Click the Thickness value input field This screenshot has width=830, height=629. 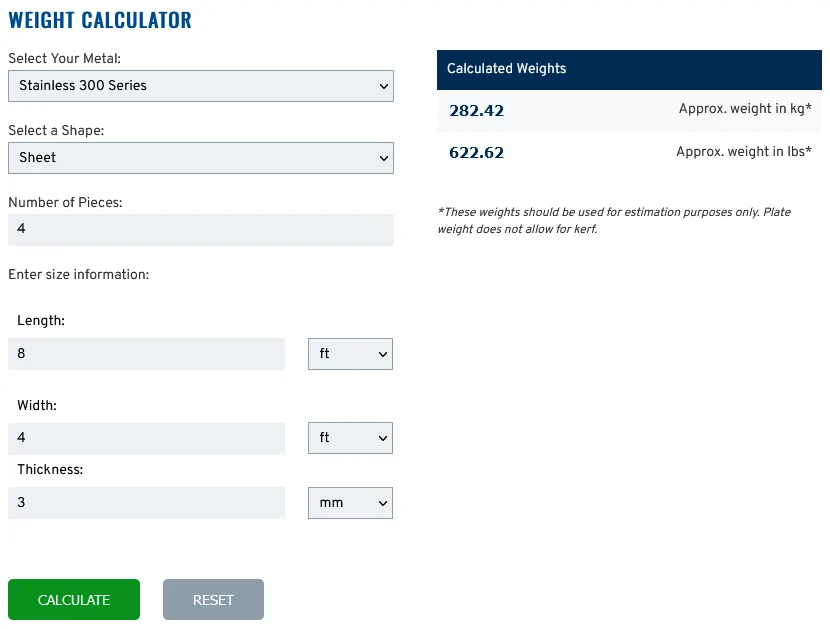click(146, 503)
